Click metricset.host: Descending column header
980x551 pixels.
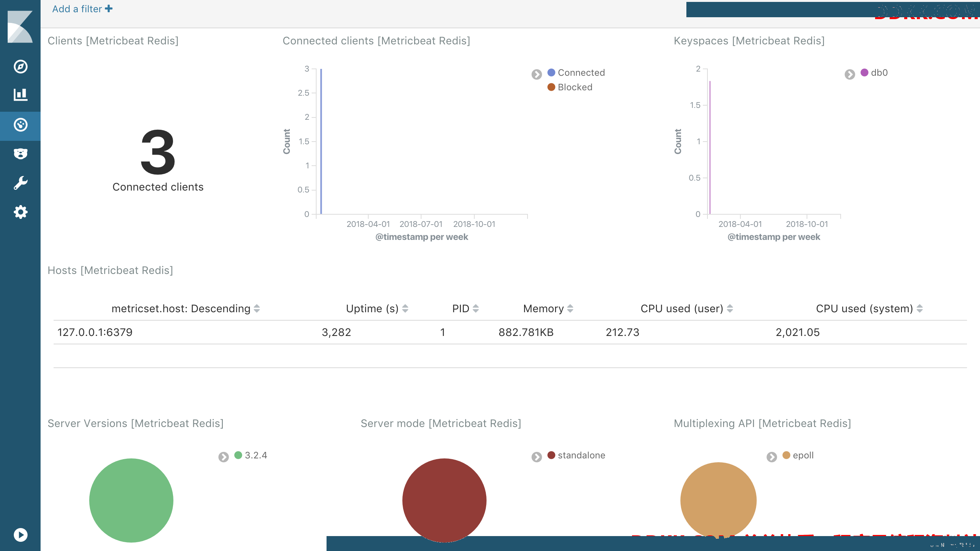click(181, 309)
